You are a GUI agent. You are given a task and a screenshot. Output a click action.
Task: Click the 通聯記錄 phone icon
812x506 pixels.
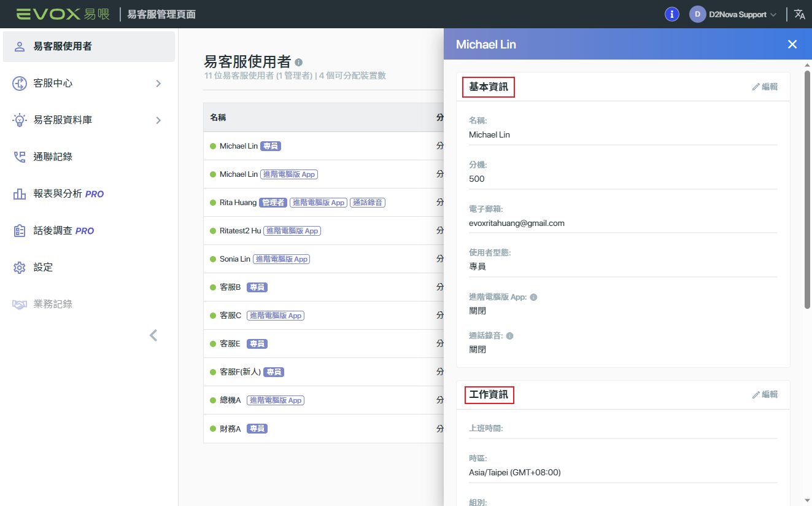coord(20,157)
